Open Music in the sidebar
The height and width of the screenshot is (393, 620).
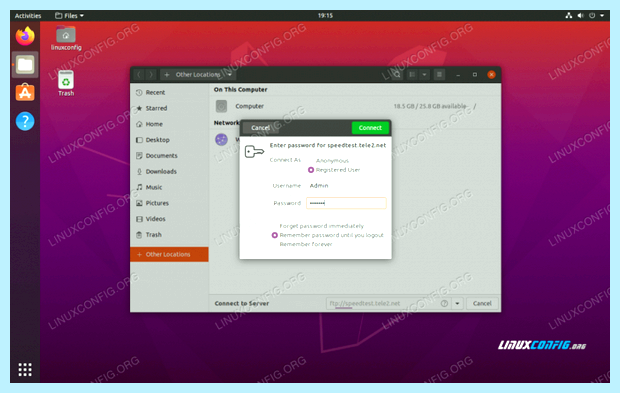(x=169, y=187)
